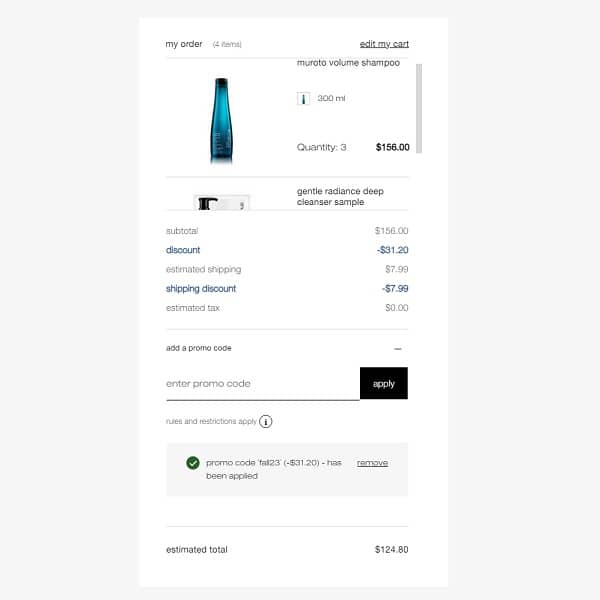The image size is (600, 600).
Task: Click the discount amount -$31.20
Action: pos(393,250)
